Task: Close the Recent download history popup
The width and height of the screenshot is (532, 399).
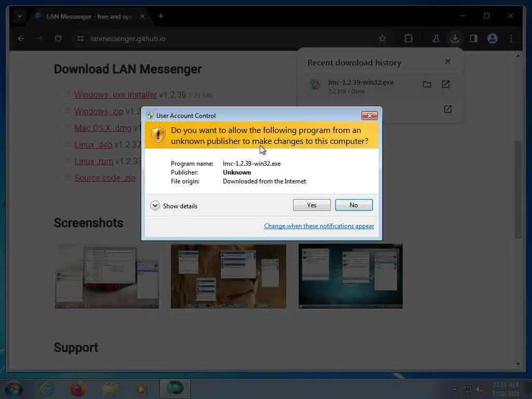Action: (448, 61)
